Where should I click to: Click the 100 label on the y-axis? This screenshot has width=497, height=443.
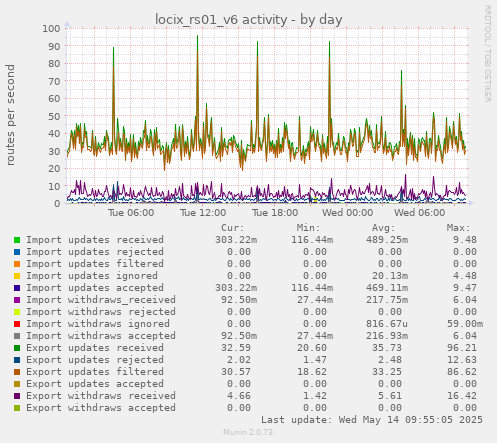coord(51,28)
